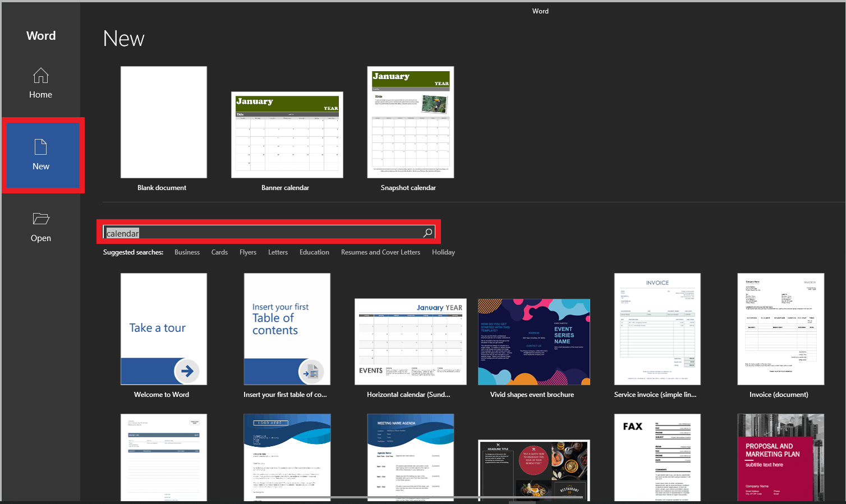Search Resumes and Cover Letters templates

(x=380, y=252)
